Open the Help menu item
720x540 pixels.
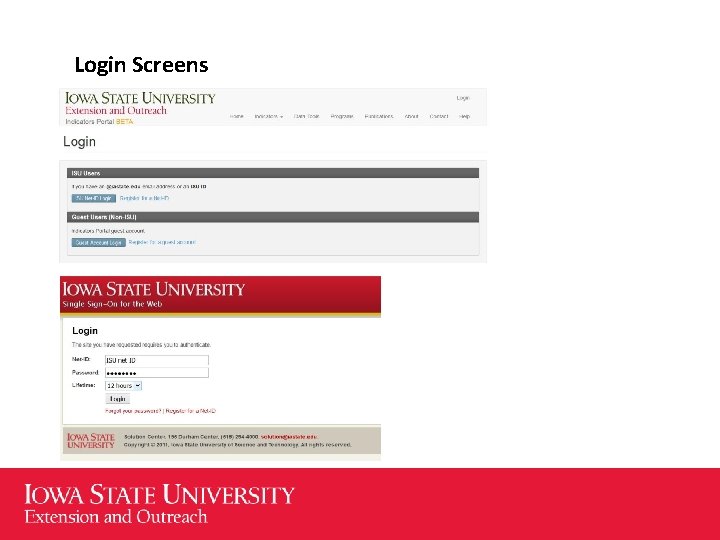coord(464,116)
